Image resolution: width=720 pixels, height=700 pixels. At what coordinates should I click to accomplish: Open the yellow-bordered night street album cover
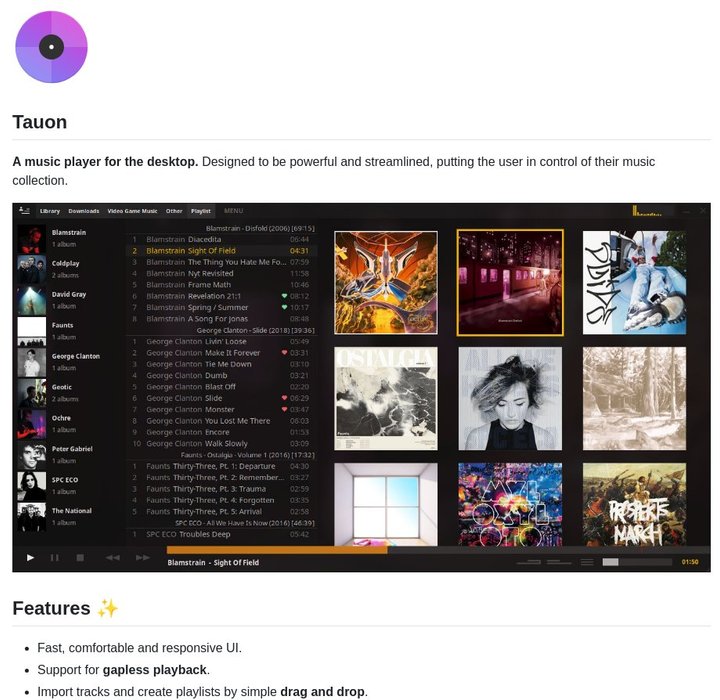510,282
